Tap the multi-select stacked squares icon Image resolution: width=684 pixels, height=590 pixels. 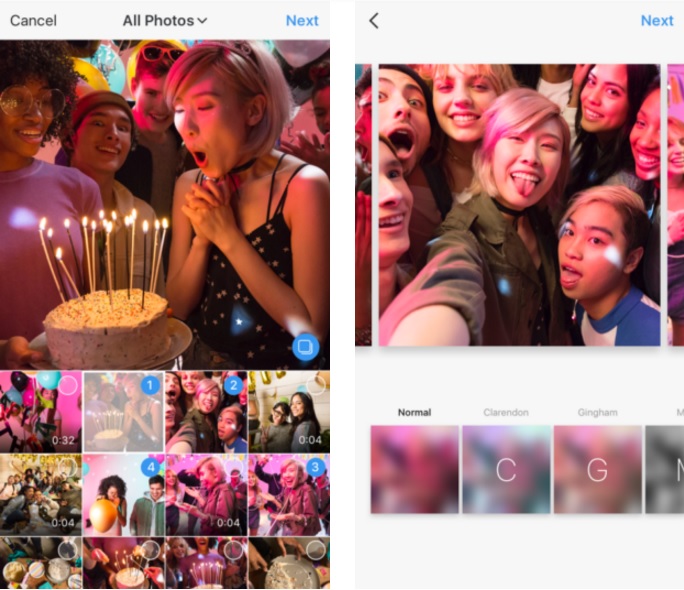(x=305, y=347)
